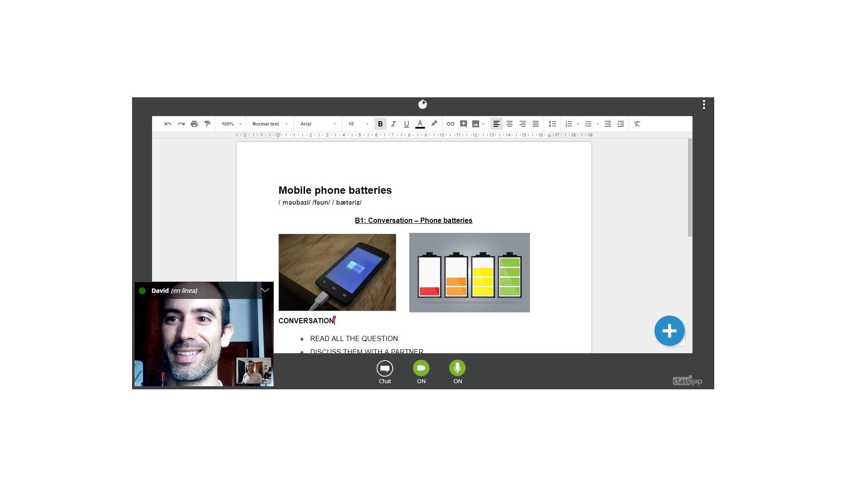Click the blue plus button

click(x=669, y=331)
